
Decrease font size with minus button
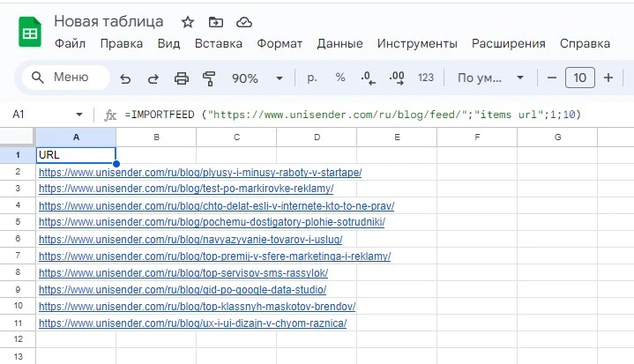[552, 78]
